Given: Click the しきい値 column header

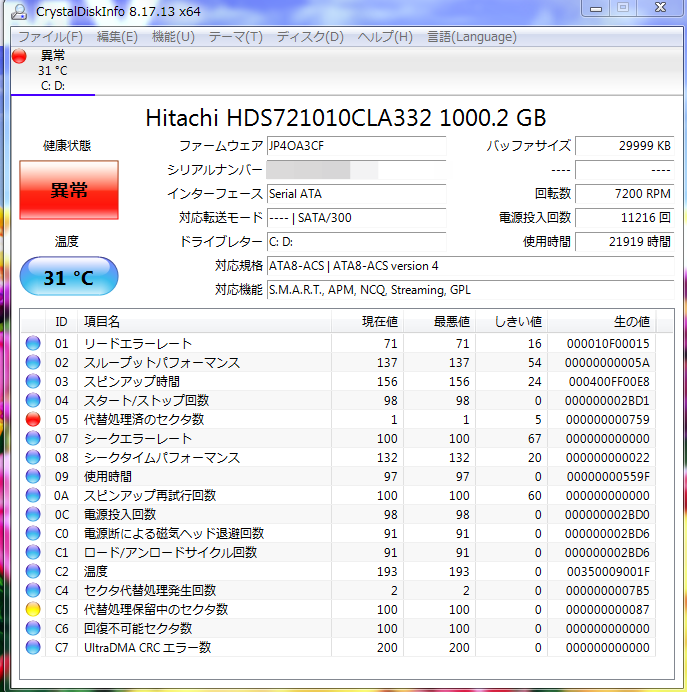Looking at the screenshot, I should click(512, 321).
